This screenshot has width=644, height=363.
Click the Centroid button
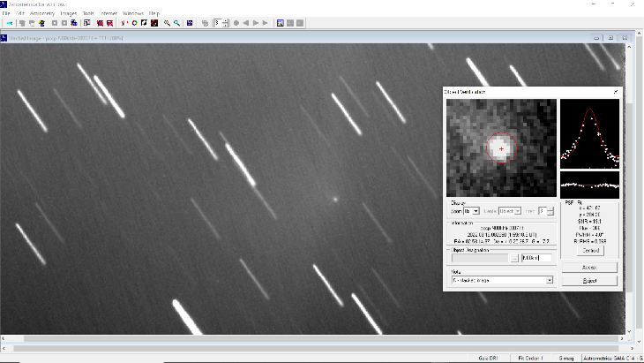588,250
